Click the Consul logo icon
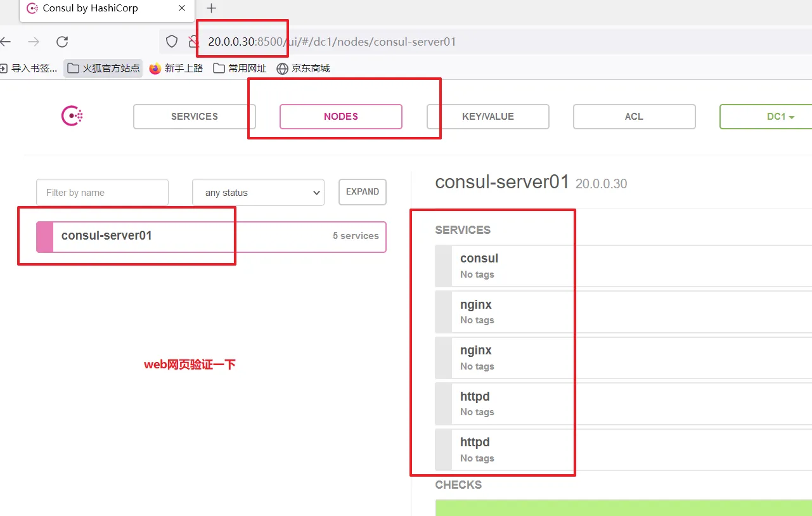This screenshot has height=516, width=812. point(72,116)
